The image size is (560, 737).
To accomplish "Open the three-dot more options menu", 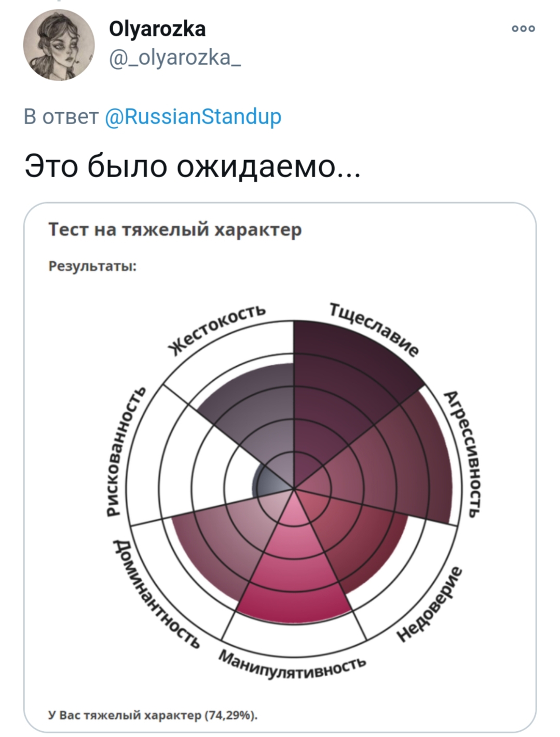I will tap(523, 29).
